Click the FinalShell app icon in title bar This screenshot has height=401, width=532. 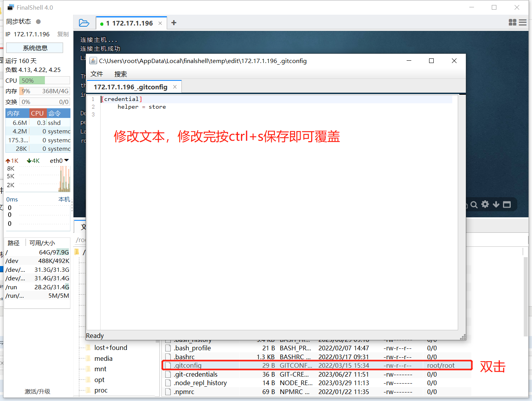11,7
